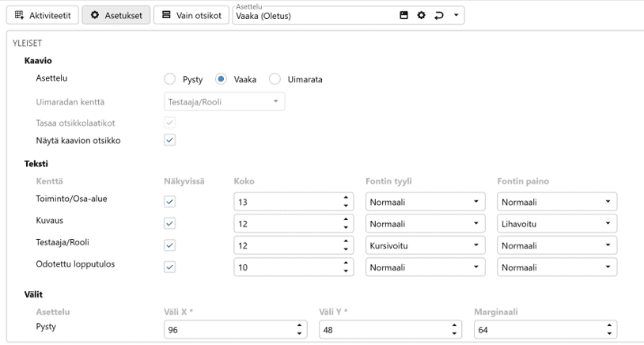The height and width of the screenshot is (345, 644).
Task: Select the Pysty radio button
Action: tap(170, 79)
